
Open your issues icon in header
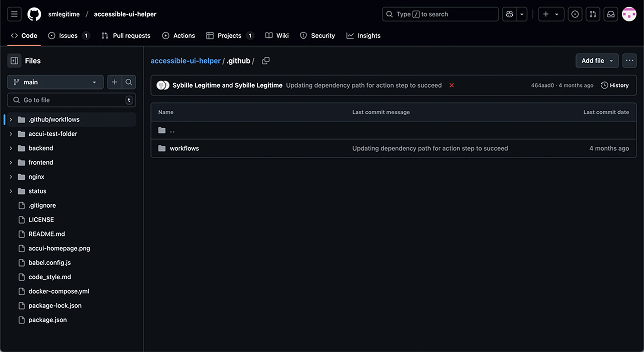(575, 14)
